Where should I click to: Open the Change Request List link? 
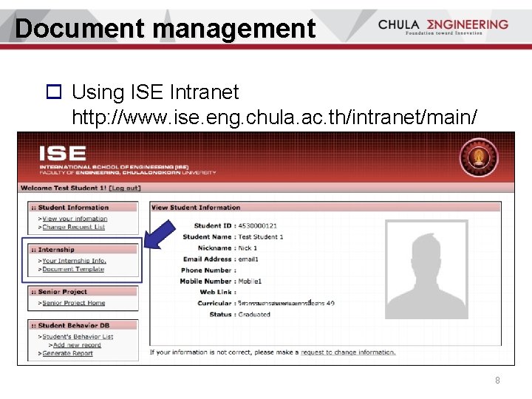[x=74, y=227]
